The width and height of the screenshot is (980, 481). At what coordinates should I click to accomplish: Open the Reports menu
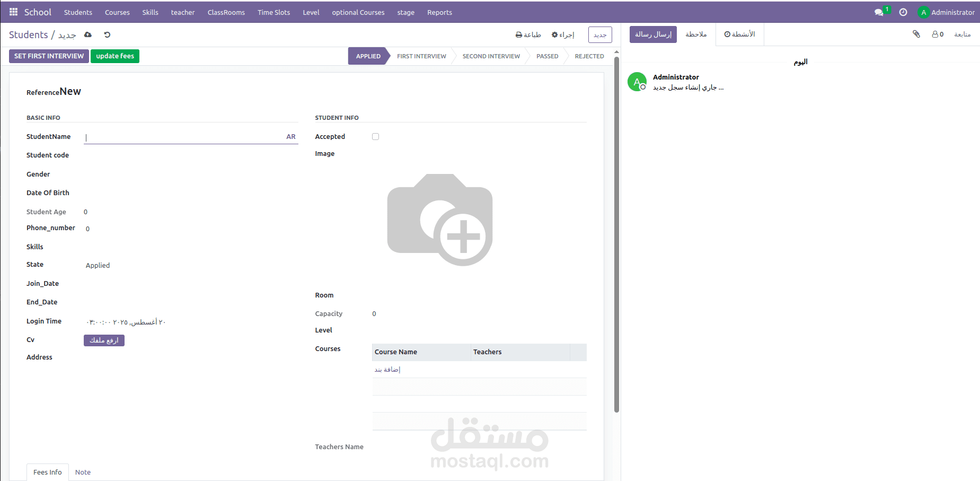[x=439, y=12]
